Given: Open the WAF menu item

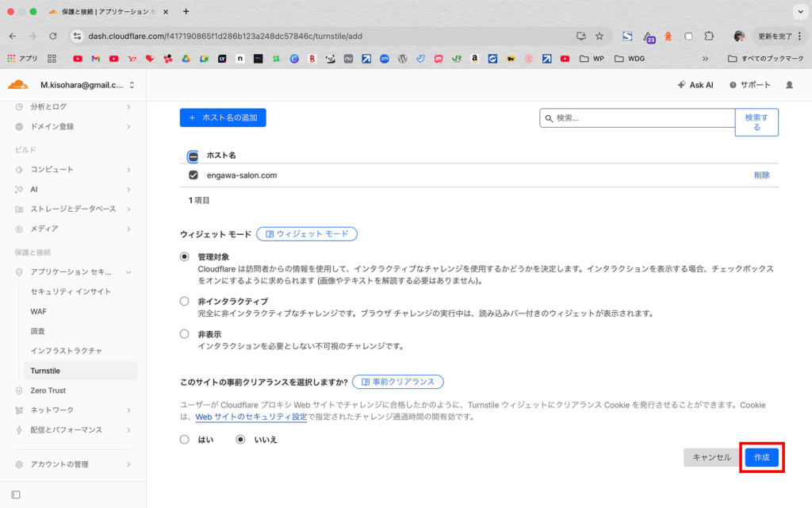Looking at the screenshot, I should pyautogui.click(x=38, y=311).
